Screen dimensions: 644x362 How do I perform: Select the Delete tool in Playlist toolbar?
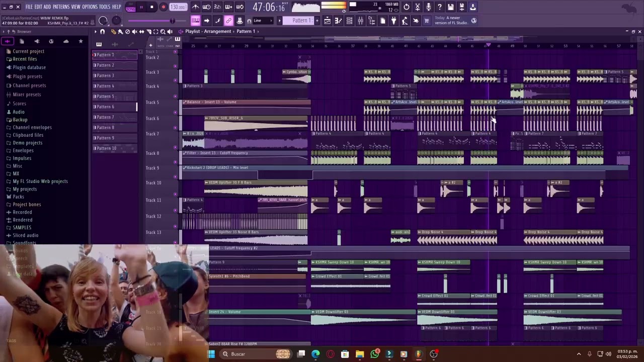pyautogui.click(x=127, y=32)
